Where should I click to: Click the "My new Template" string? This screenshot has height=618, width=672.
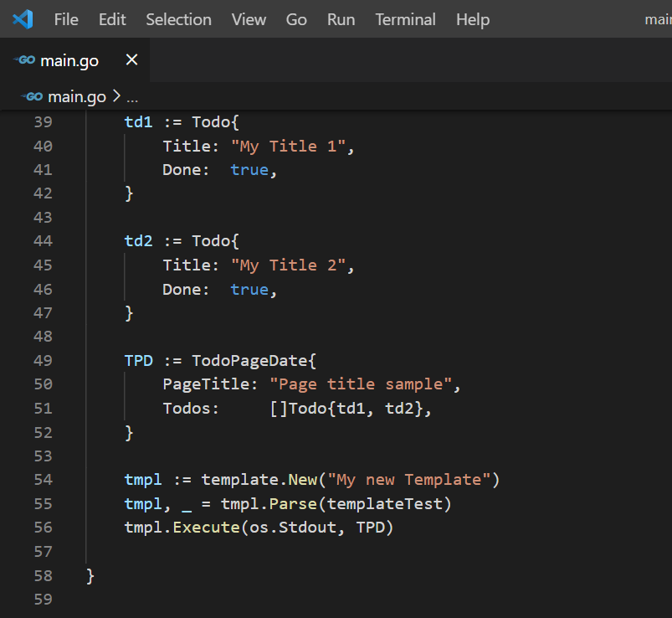pyautogui.click(x=409, y=480)
